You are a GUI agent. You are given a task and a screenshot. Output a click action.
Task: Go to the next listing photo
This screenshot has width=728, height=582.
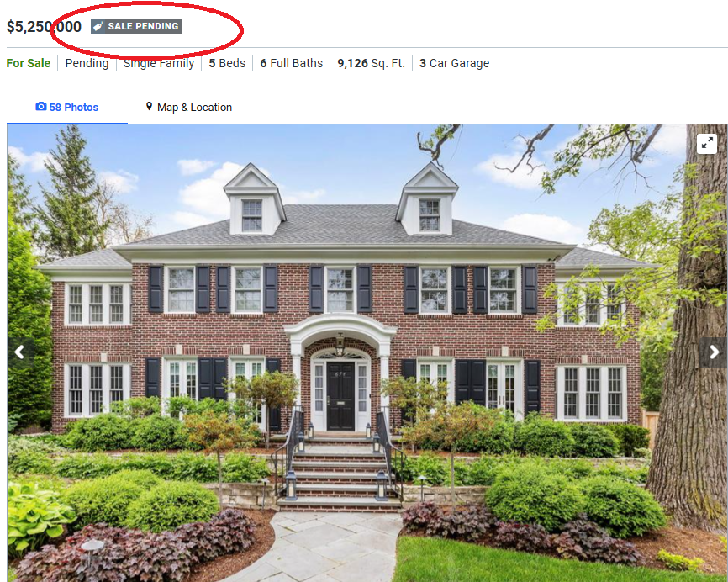pyautogui.click(x=714, y=352)
